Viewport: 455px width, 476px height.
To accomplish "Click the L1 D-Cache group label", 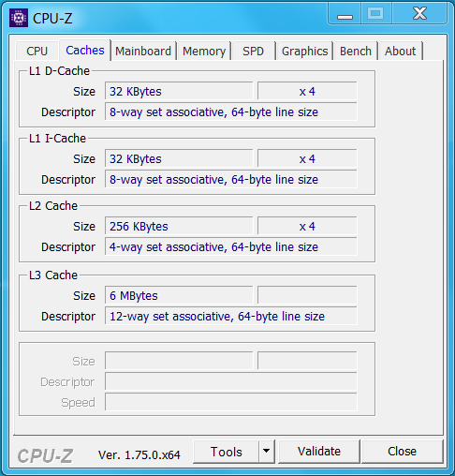I will coord(59,71).
